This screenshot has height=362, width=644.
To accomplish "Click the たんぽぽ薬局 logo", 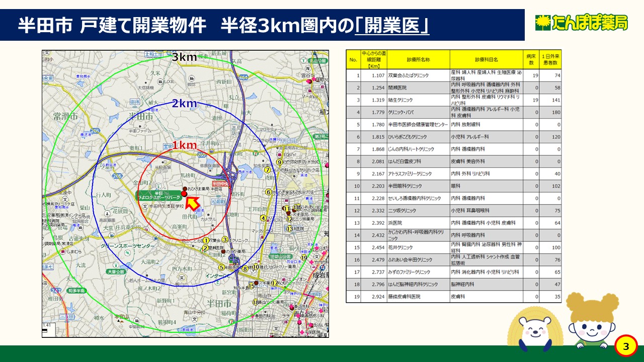I will click(x=581, y=22).
